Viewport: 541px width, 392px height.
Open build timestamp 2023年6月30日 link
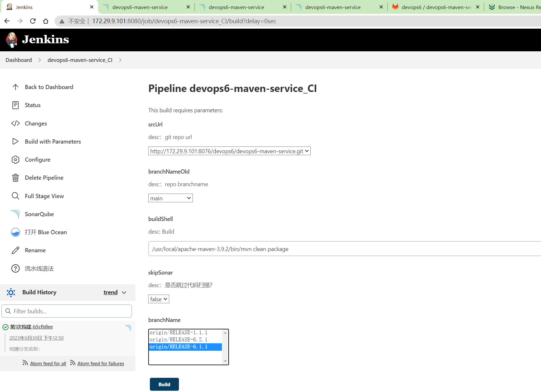[x=36, y=338]
